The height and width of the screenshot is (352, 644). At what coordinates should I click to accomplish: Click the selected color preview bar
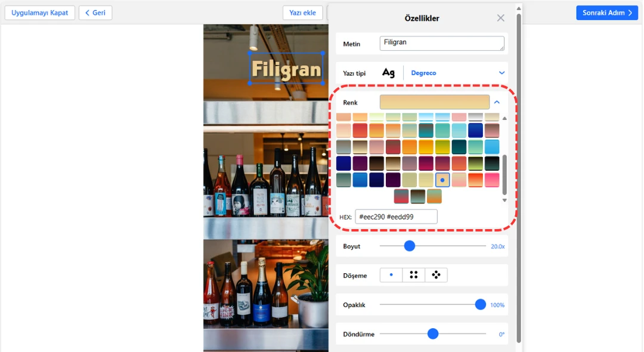pos(434,103)
